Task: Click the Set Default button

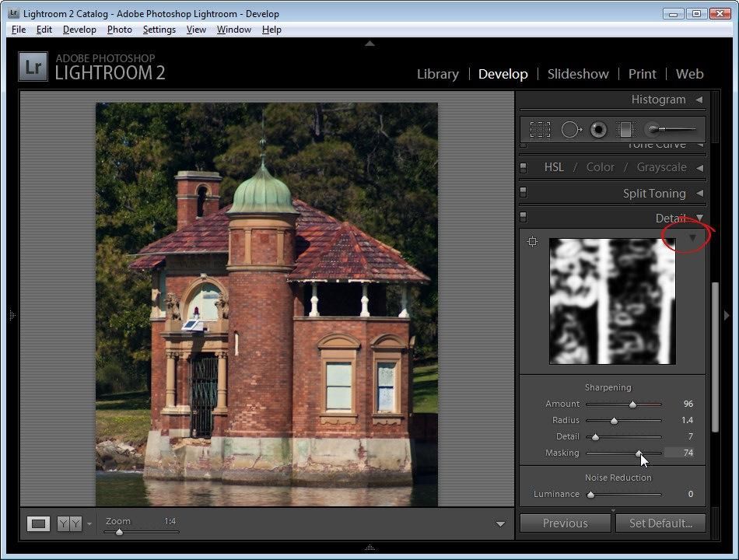Action: (660, 523)
